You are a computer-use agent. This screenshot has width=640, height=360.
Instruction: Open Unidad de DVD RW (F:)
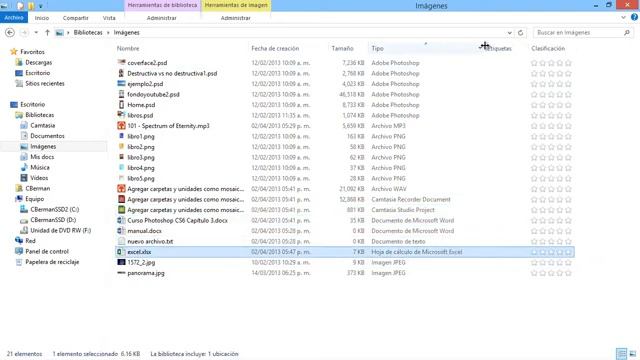[60, 230]
